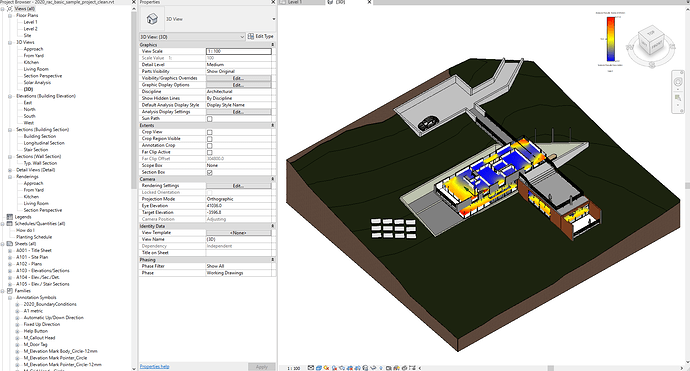Screen dimensions: 690x371
Task: Collapse the Extents properties group
Action: coord(272,125)
